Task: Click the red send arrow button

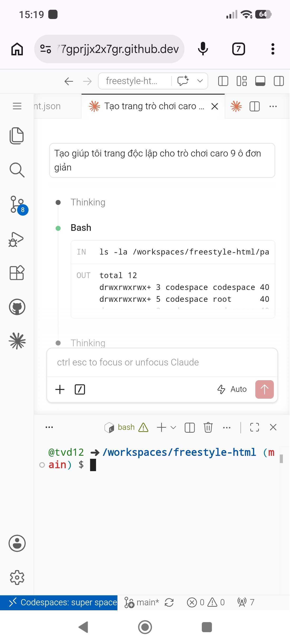Action: click(x=264, y=389)
